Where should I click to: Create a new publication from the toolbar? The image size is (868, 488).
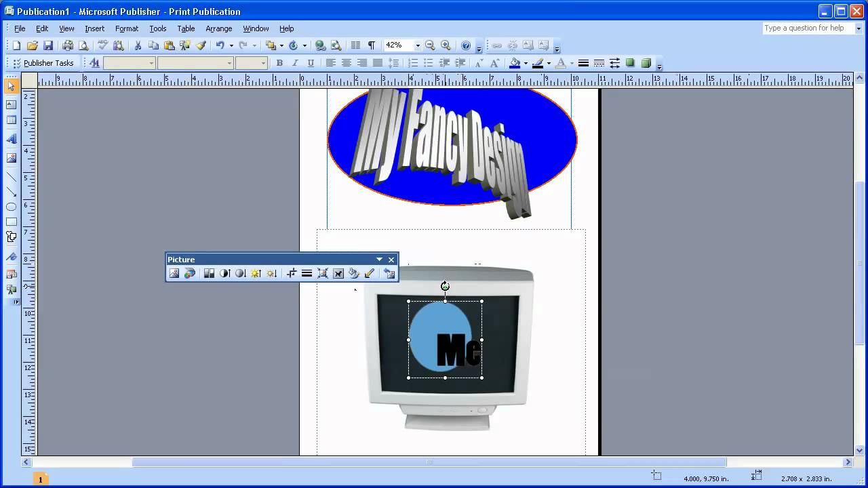[16, 45]
